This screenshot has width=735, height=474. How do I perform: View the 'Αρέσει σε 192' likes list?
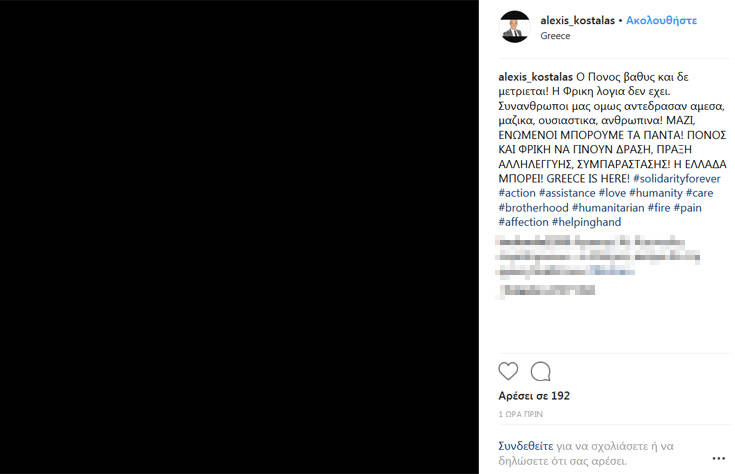click(534, 396)
